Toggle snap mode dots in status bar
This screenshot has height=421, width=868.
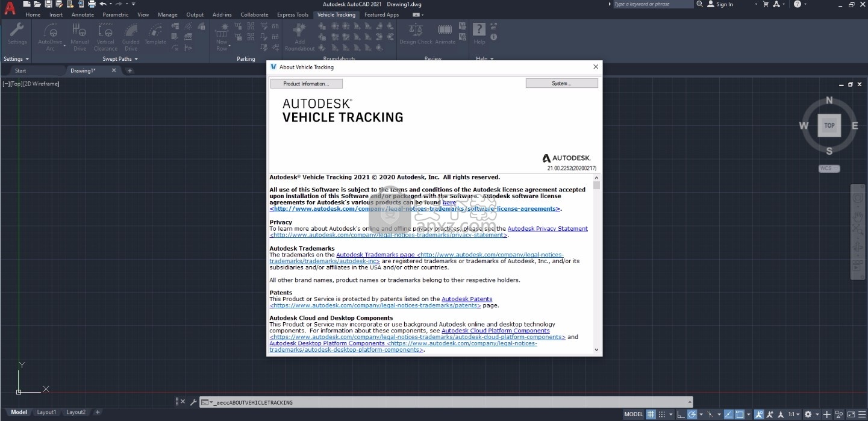(x=662, y=414)
